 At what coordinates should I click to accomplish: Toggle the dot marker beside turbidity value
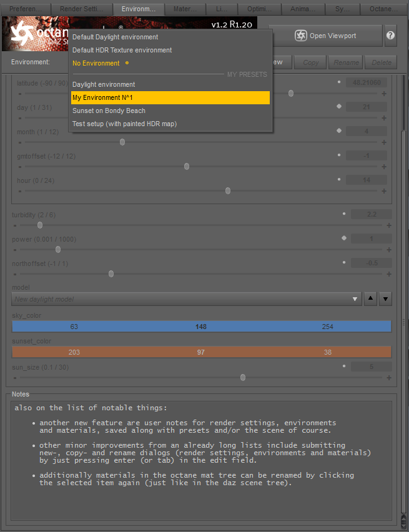[344, 214]
